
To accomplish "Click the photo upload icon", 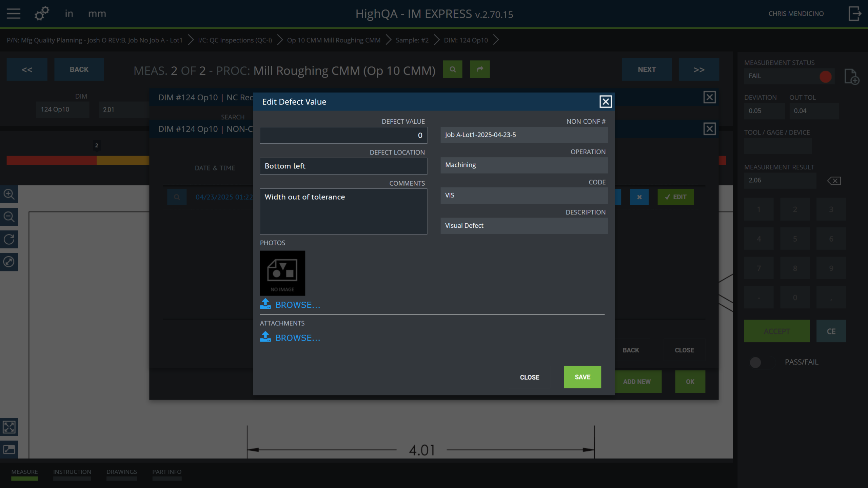I will (x=265, y=304).
